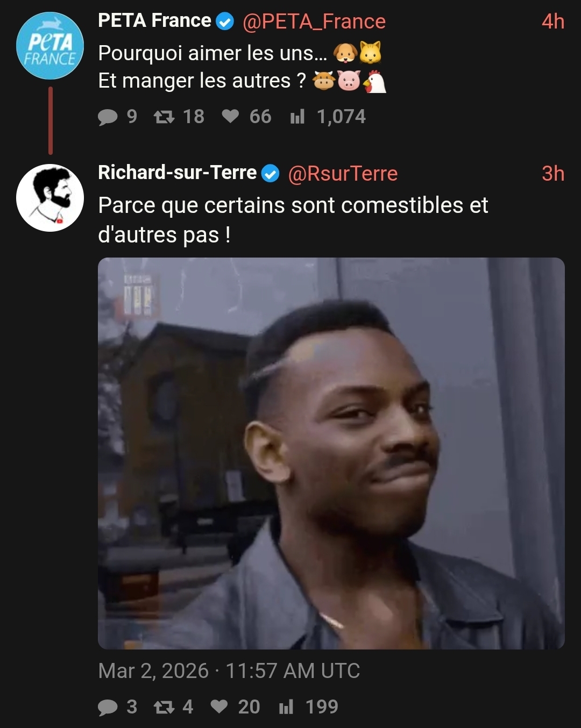Click PETA France's verified badge
Image resolution: width=581 pixels, height=728 pixels.
(x=225, y=22)
